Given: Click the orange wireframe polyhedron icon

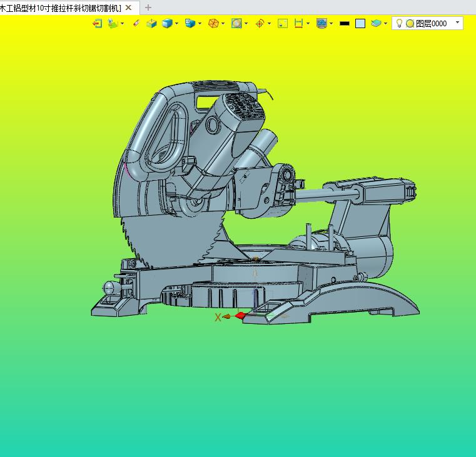Looking at the screenshot, I should pyautogui.click(x=213, y=23).
